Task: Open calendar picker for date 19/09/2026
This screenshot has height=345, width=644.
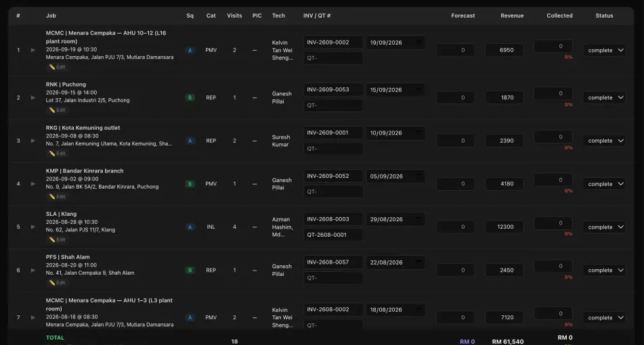Action: pyautogui.click(x=418, y=43)
